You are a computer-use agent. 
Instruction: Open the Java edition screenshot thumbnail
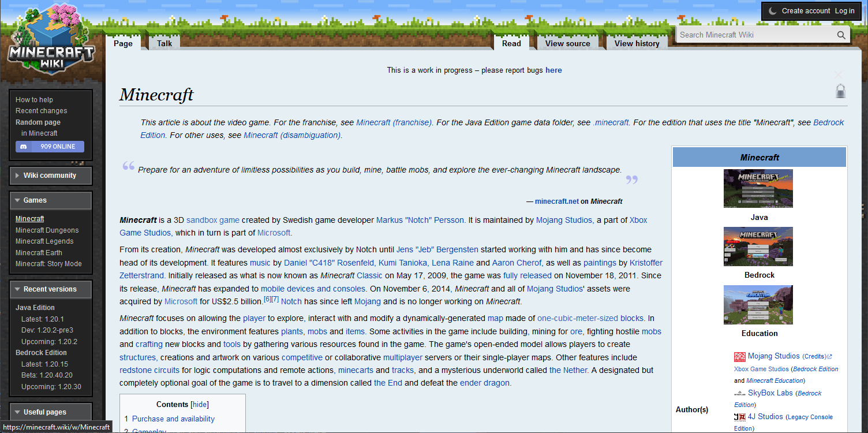758,188
